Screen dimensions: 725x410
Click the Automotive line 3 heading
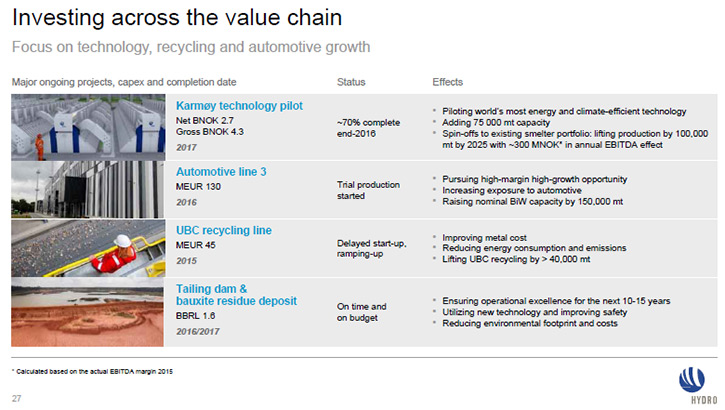pyautogui.click(x=221, y=172)
